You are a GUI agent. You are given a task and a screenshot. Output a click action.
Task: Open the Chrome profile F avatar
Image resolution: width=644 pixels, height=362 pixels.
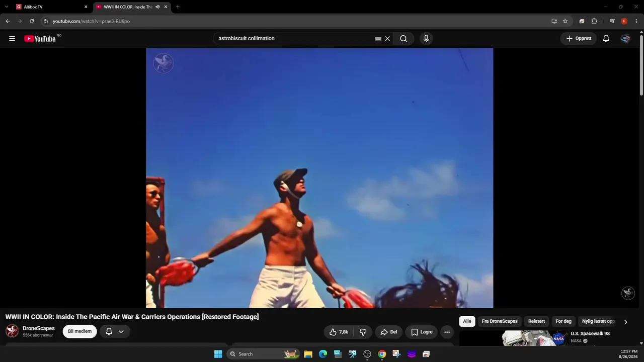click(x=624, y=21)
